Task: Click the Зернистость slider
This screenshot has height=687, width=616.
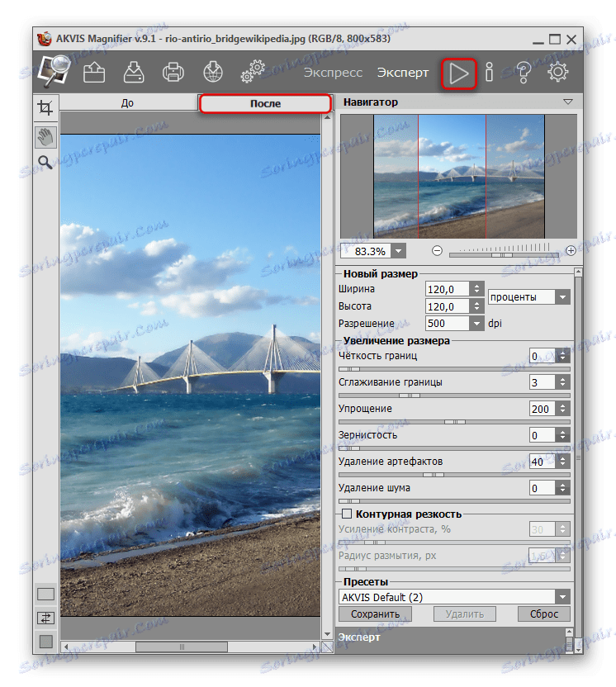Action: click(x=454, y=448)
